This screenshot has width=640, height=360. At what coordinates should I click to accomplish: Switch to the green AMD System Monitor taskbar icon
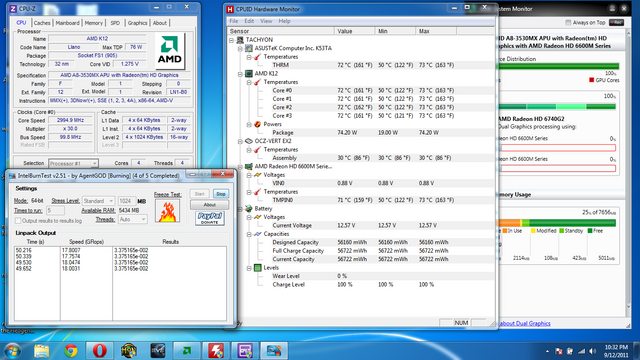(187, 351)
